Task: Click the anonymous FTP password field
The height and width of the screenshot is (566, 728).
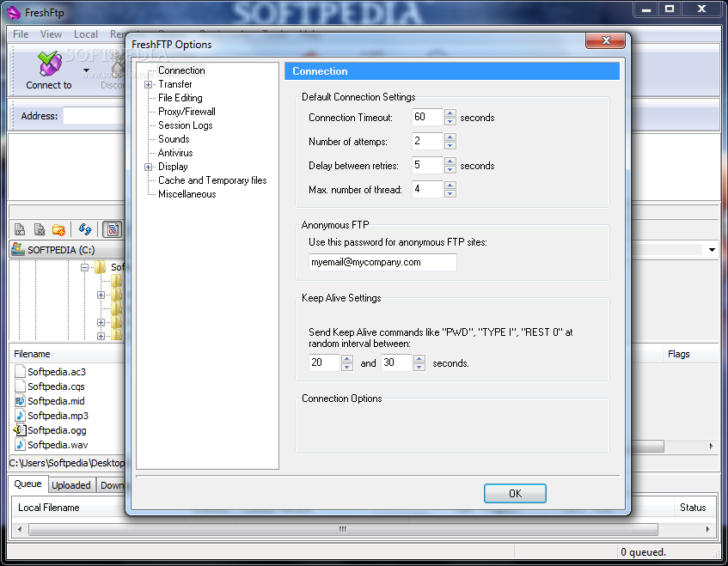Action: (x=382, y=262)
